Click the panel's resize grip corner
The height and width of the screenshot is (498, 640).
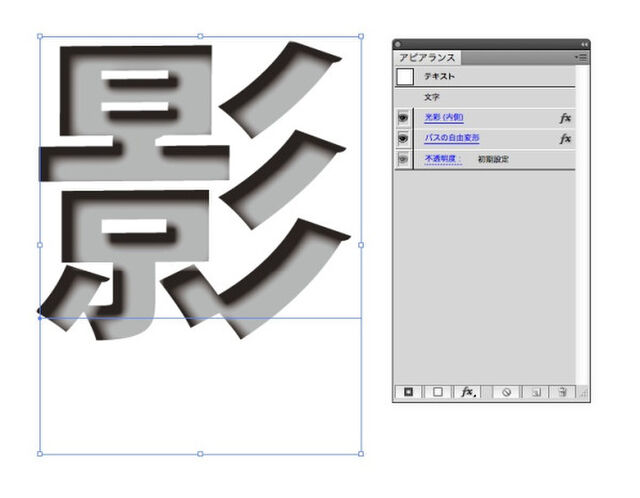584,396
